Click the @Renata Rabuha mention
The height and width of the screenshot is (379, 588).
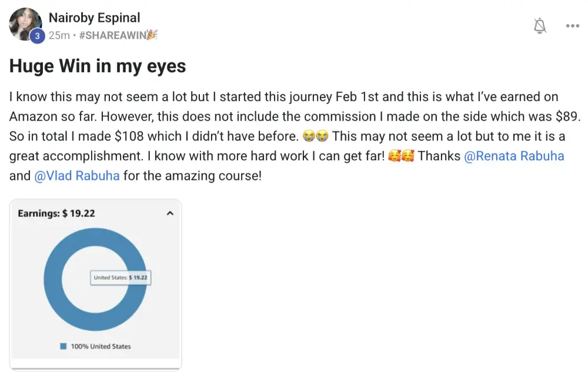514,157
